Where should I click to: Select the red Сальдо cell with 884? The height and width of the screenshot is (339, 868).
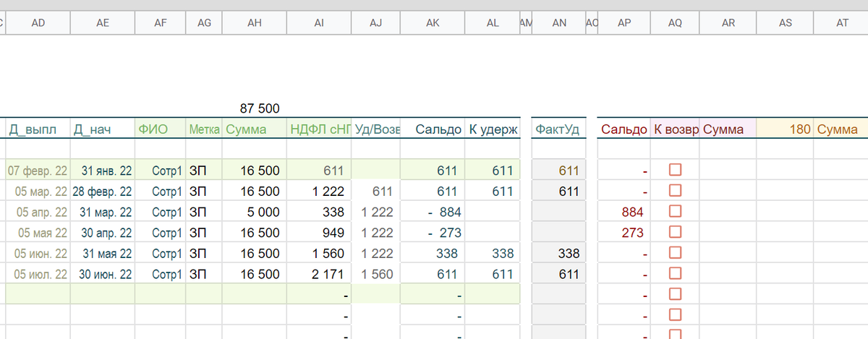(x=624, y=213)
